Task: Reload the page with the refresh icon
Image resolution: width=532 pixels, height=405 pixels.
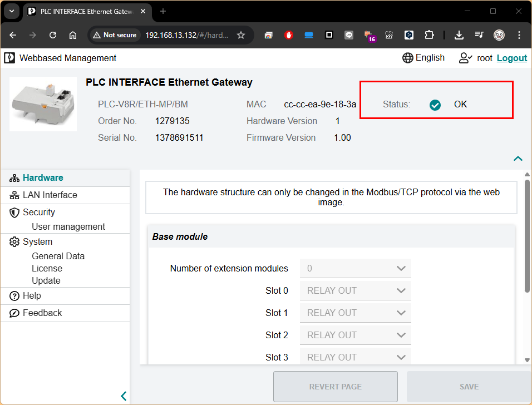Action: 53,35
